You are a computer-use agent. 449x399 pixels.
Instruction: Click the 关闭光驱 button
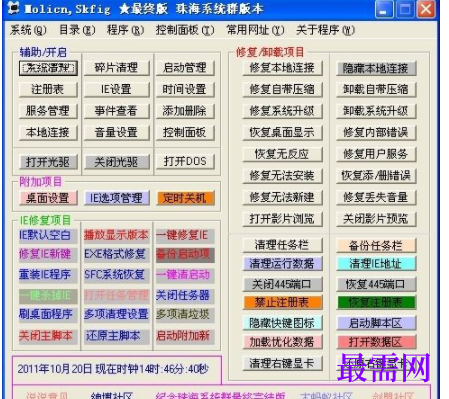click(116, 162)
